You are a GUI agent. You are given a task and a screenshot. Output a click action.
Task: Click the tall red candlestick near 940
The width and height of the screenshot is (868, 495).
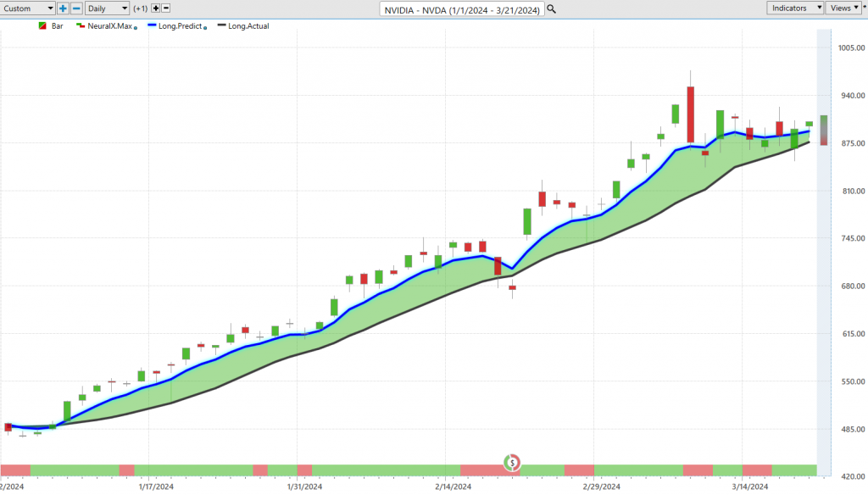click(x=691, y=114)
